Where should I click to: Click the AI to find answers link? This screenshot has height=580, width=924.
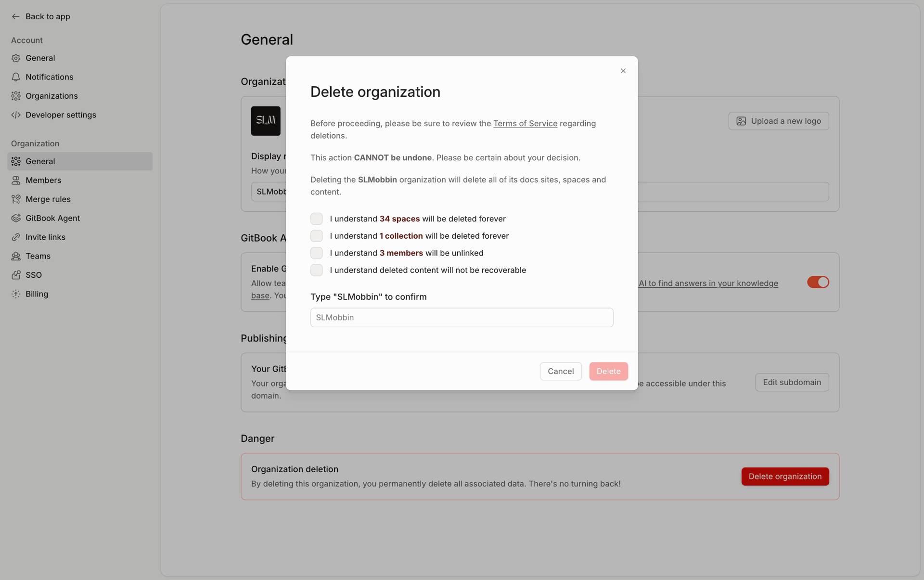pos(708,283)
